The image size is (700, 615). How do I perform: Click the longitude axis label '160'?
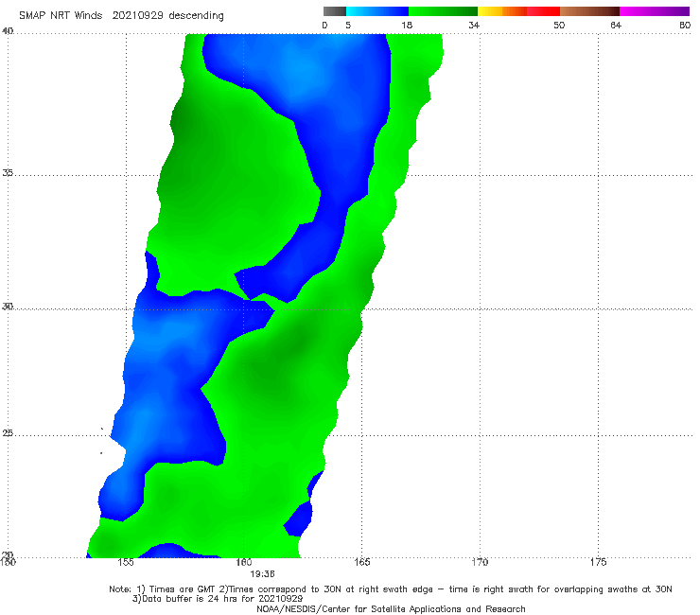(244, 562)
